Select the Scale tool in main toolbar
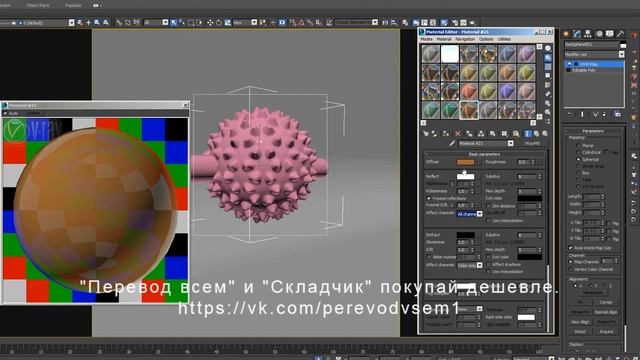 [x=227, y=22]
